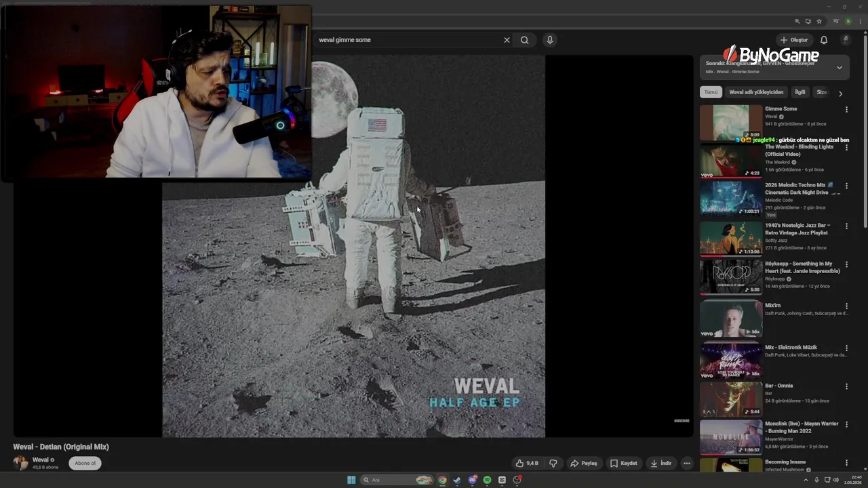The width and height of the screenshot is (868, 488).
Task: Open 2026 Melodic Techno Mix thumbnail
Action: coord(731,198)
